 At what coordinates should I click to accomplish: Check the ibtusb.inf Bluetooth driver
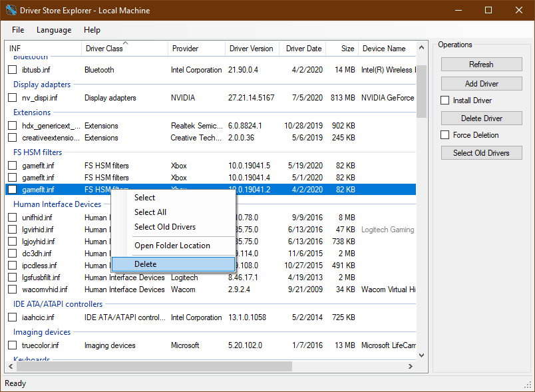click(11, 70)
